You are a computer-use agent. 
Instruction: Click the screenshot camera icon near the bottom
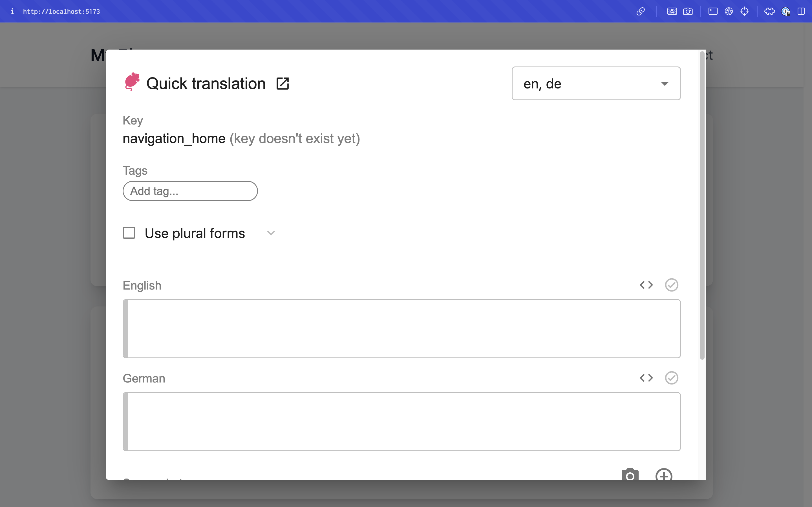pos(630,475)
